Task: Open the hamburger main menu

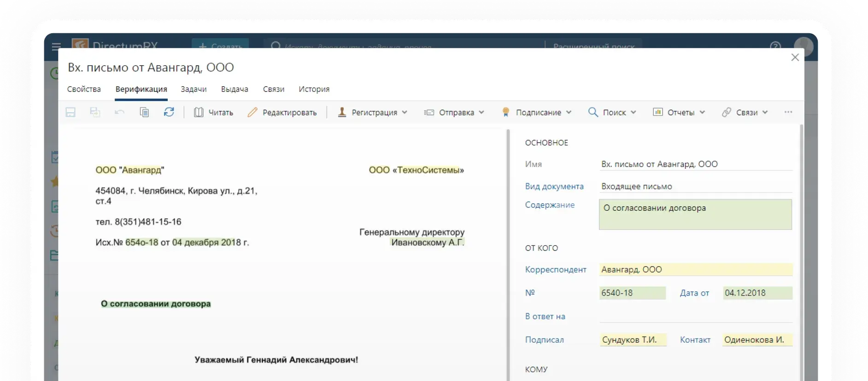Action: coord(56,46)
